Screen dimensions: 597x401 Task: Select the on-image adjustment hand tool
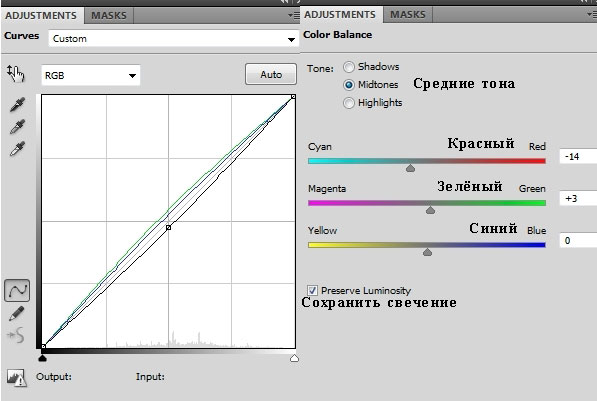coord(16,73)
